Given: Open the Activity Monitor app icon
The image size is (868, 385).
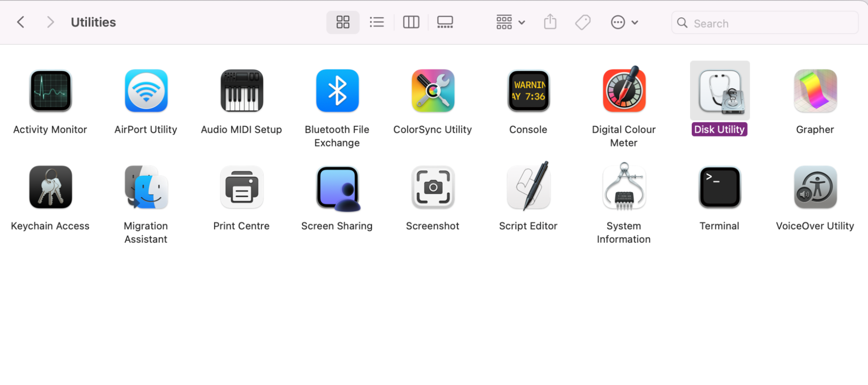Looking at the screenshot, I should coord(50,91).
